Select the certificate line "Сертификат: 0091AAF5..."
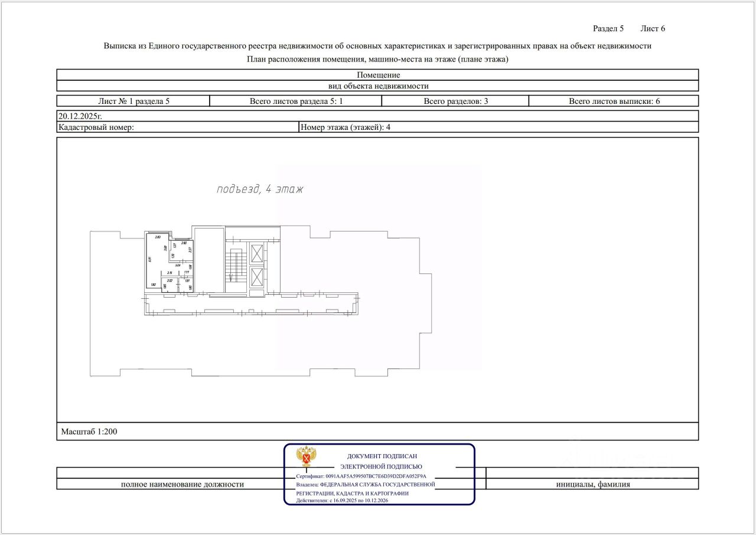 point(361,475)
